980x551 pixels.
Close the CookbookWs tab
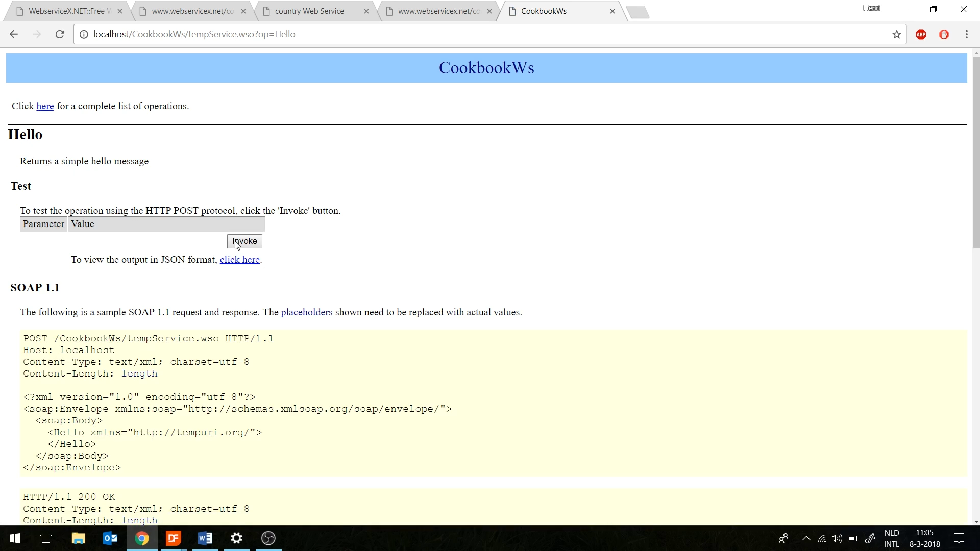(x=612, y=11)
